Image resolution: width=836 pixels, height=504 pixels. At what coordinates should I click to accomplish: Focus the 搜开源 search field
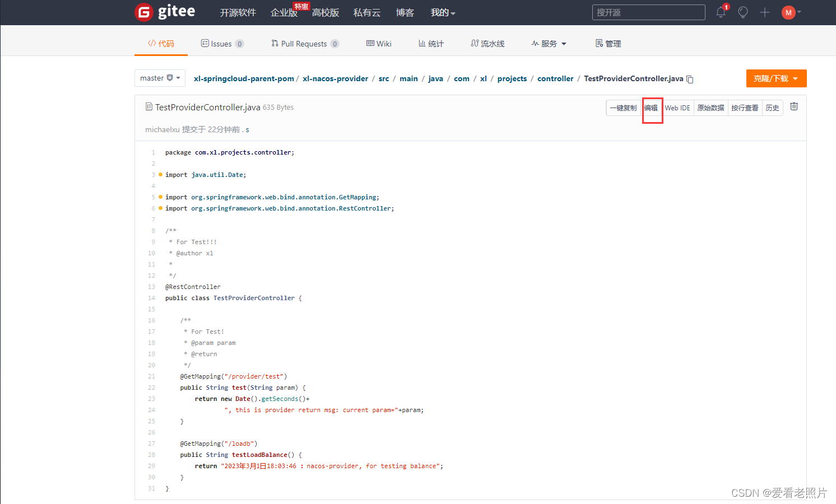point(648,12)
